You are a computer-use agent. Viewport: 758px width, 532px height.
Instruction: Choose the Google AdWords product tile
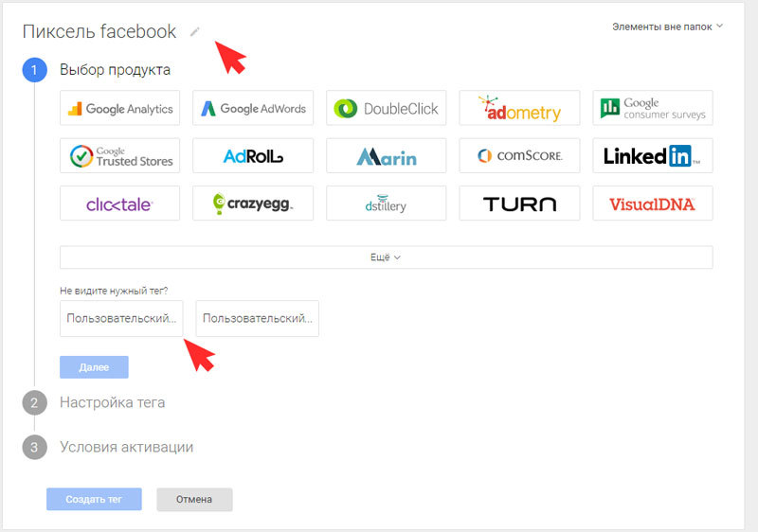(x=253, y=108)
